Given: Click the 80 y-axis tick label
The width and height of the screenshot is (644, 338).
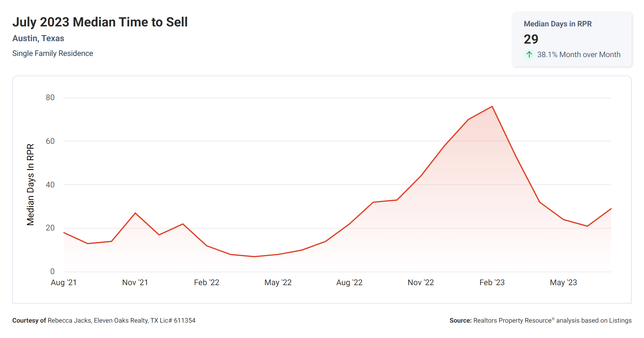Looking at the screenshot, I should tap(50, 98).
